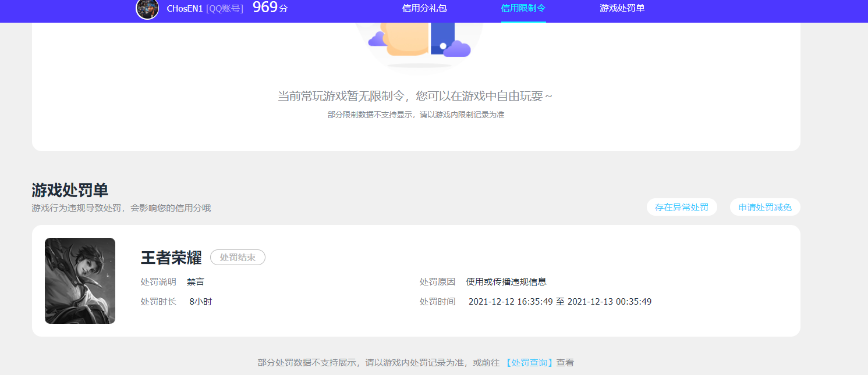Click the 王者荣耀 game artwork thumbnail
The width and height of the screenshot is (868, 375).
(x=80, y=280)
